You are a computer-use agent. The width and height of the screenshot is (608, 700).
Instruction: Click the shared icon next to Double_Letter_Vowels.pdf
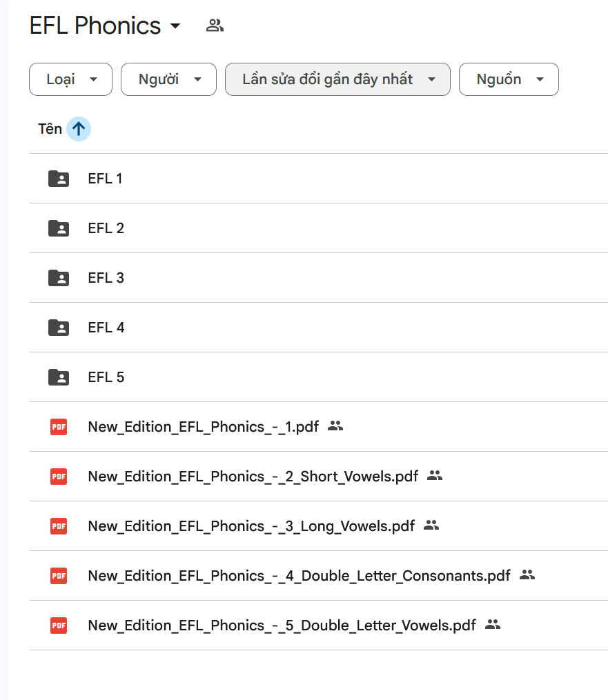[492, 625]
